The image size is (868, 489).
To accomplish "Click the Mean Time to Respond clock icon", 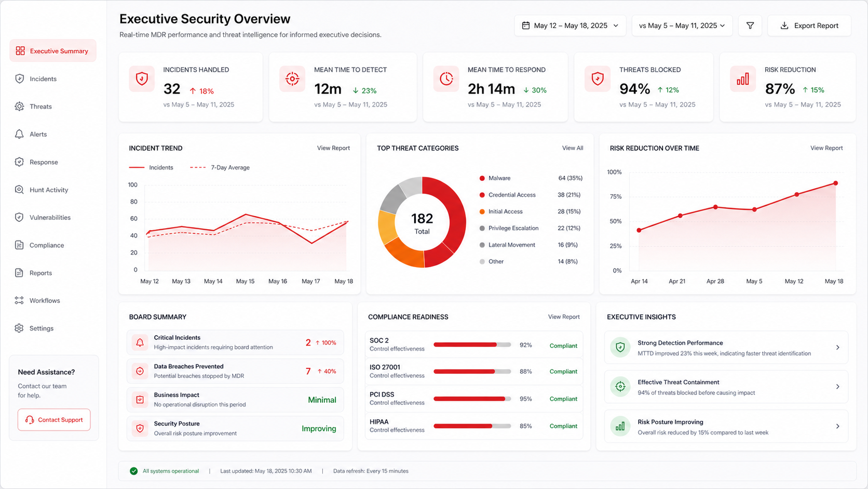I will [446, 79].
